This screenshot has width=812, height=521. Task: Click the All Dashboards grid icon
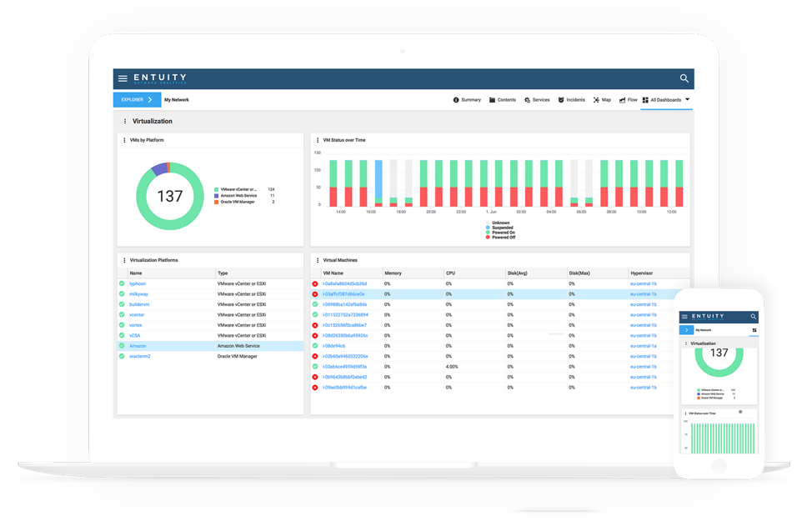point(645,100)
